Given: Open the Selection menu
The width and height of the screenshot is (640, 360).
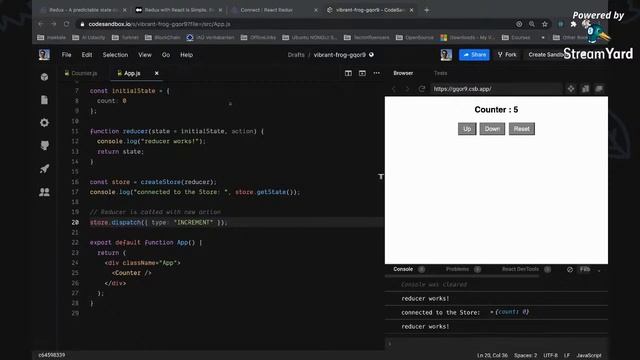Looking at the screenshot, I should (x=115, y=55).
